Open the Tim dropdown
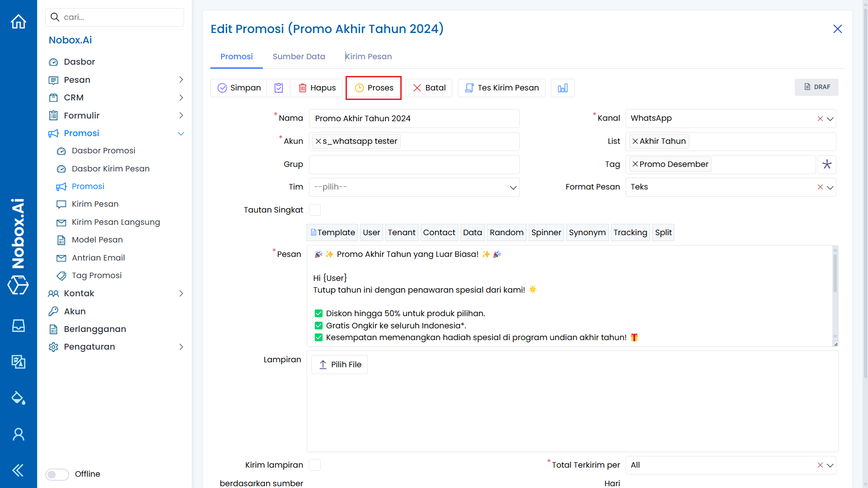 pos(414,187)
